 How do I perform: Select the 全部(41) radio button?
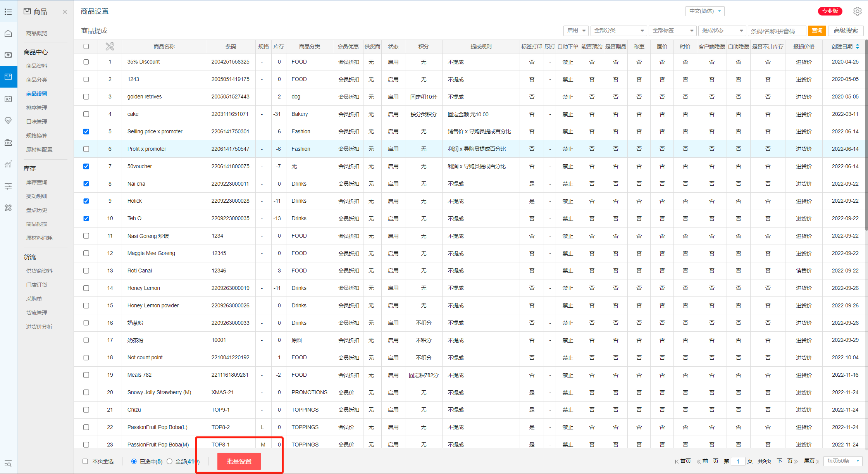pos(169,461)
